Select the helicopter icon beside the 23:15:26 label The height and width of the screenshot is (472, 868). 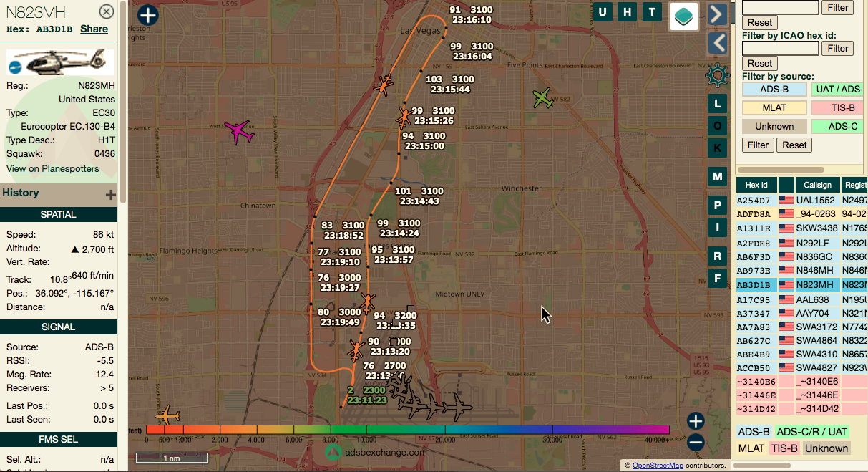point(404,116)
